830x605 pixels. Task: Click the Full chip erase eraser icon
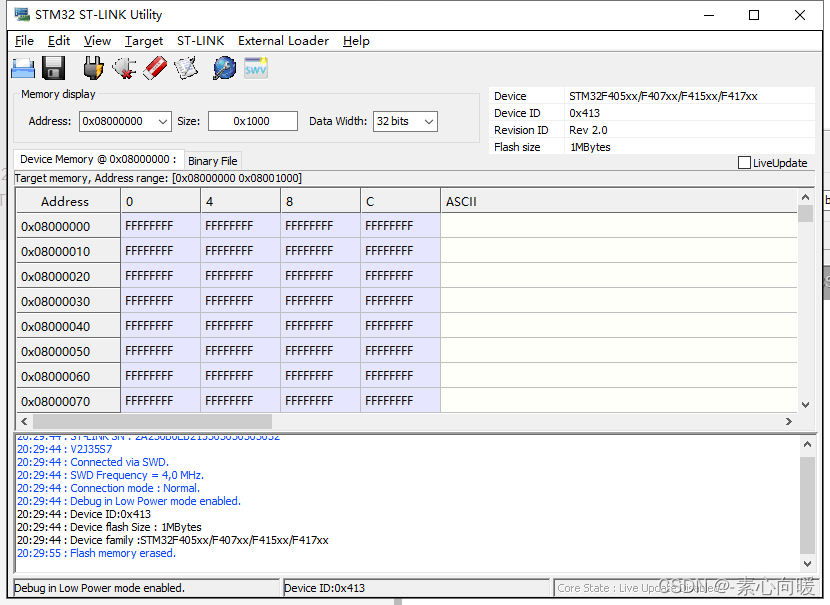point(155,68)
